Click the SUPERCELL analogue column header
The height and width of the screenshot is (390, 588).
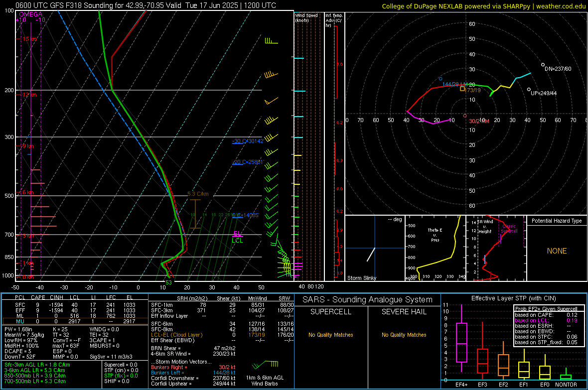[331, 312]
